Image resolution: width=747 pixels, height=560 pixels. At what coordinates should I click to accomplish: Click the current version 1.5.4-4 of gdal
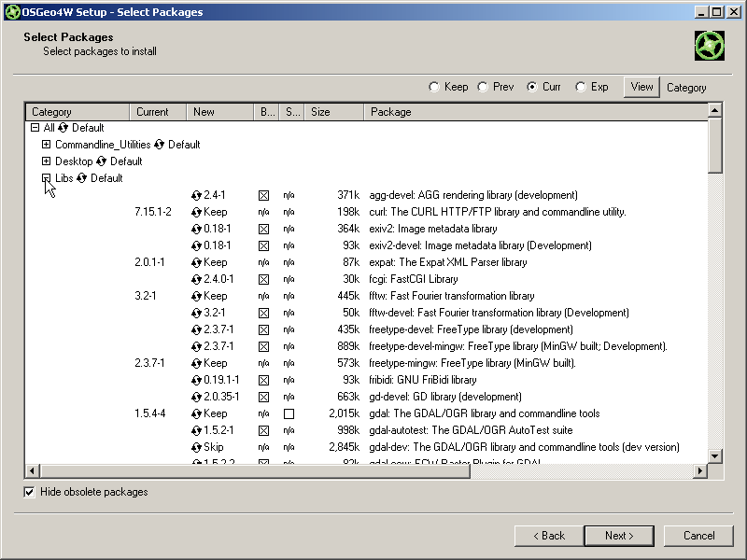[150, 413]
